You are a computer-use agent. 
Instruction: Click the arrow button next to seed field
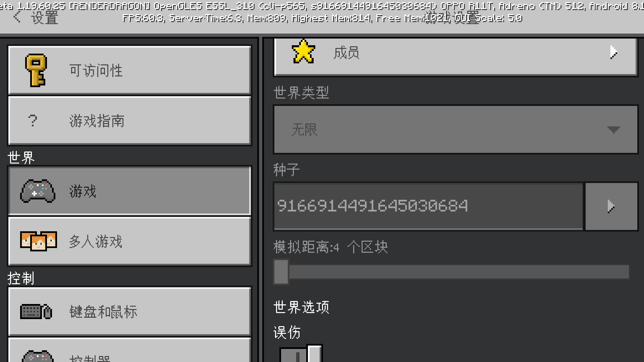point(611,206)
